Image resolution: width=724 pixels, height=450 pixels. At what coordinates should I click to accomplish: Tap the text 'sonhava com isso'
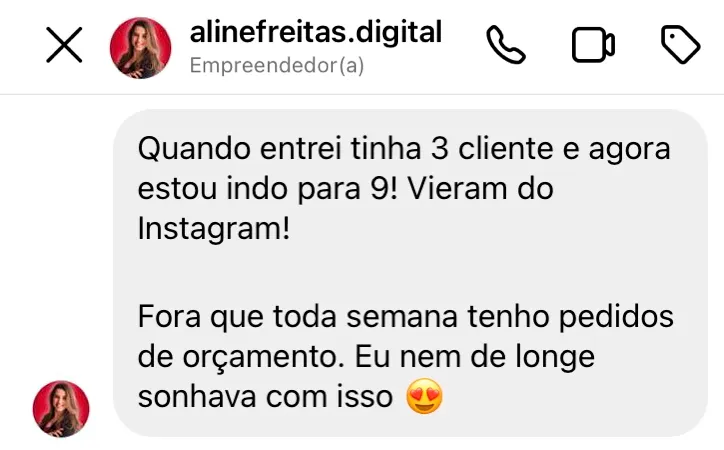pyautogui.click(x=265, y=396)
